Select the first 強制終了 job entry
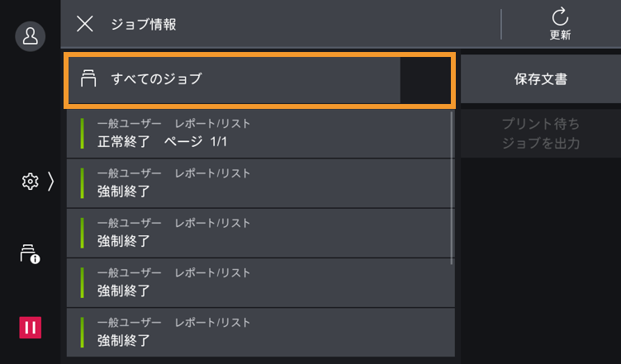The height and width of the screenshot is (364, 621). tap(260, 182)
